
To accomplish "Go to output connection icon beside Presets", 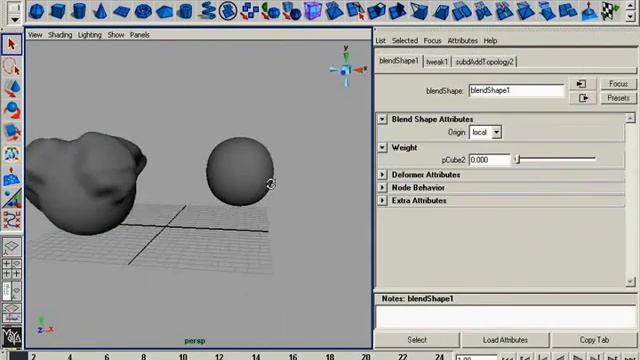I will click(583, 98).
